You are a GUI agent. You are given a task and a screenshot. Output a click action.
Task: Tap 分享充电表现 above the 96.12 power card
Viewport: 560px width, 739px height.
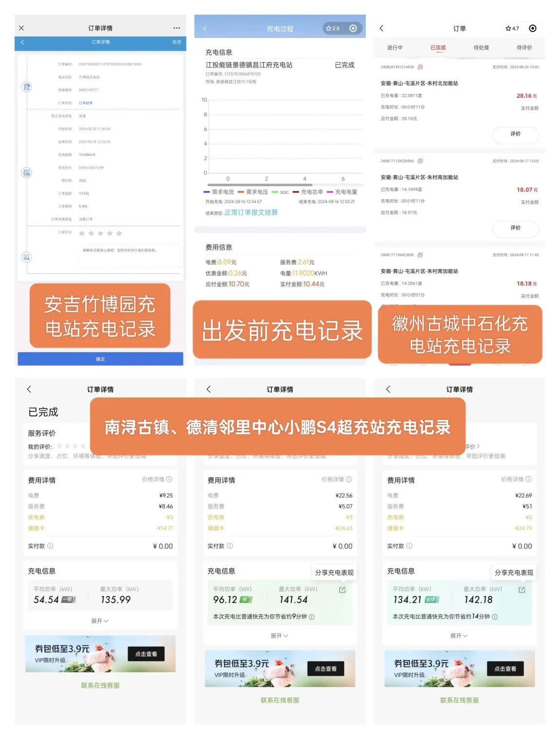click(335, 573)
